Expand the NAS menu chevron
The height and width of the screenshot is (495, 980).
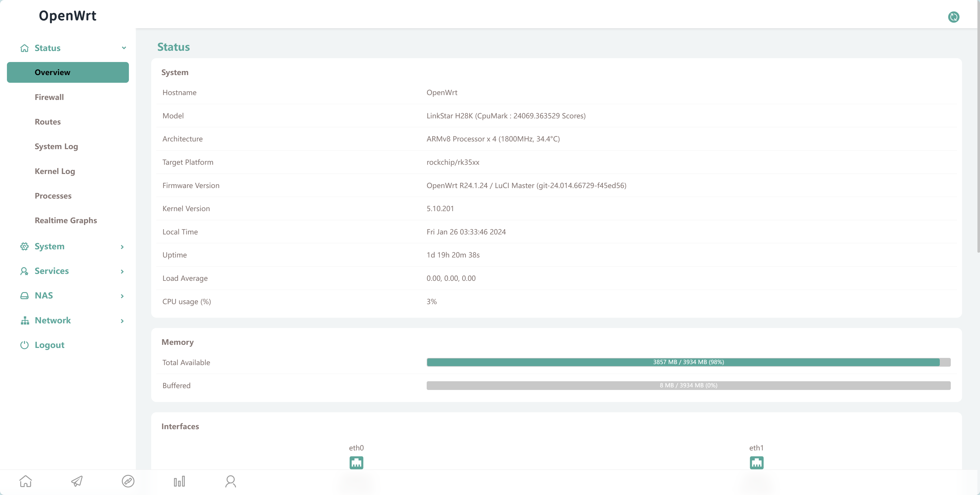122,296
